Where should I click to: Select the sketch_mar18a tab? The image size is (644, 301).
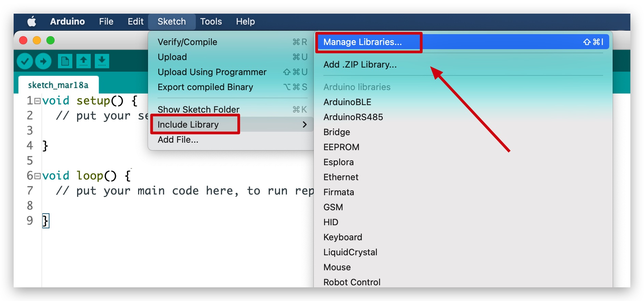coord(58,85)
